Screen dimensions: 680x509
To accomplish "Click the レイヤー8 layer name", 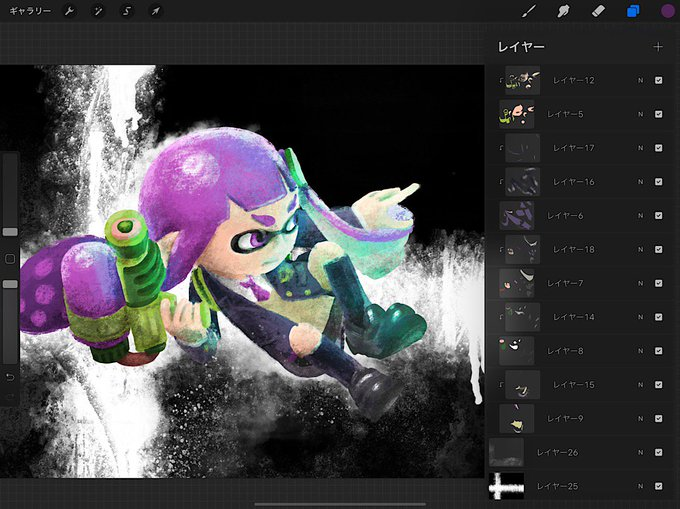I will 565,351.
